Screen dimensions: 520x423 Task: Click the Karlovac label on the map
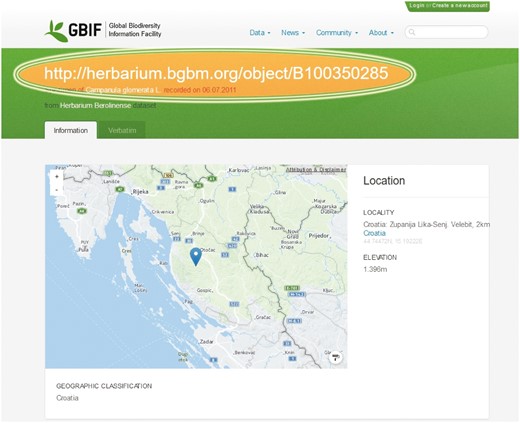coord(238,170)
